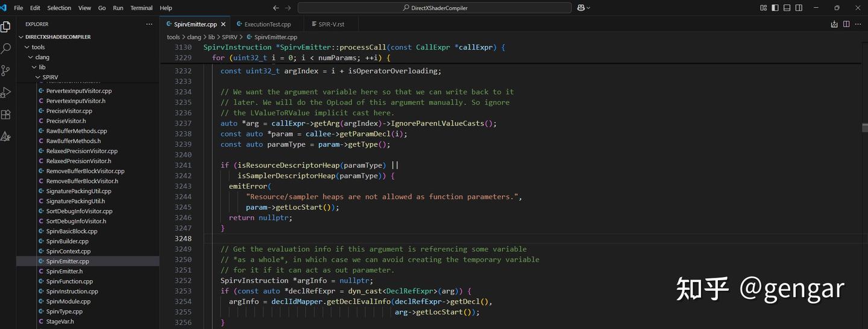Click line number 3248 in gutter
The width and height of the screenshot is (868, 329).
click(x=183, y=238)
